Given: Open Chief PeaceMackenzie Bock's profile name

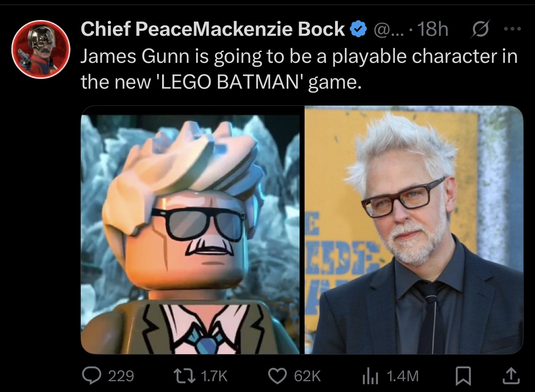Looking at the screenshot, I should tap(212, 30).
